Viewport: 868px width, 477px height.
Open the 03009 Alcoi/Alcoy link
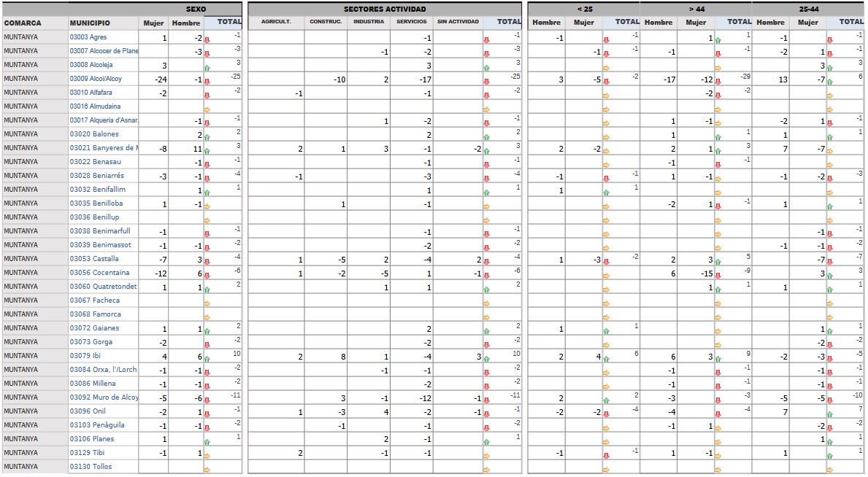96,79
